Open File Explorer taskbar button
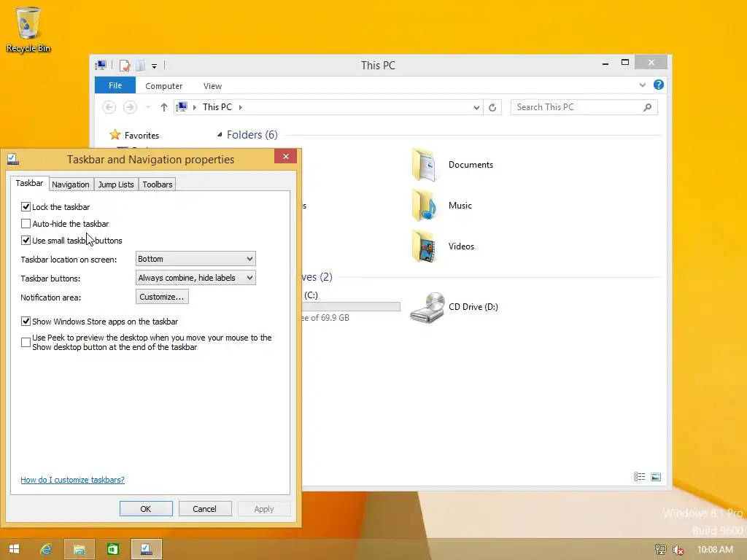This screenshot has width=747, height=560. [79, 549]
